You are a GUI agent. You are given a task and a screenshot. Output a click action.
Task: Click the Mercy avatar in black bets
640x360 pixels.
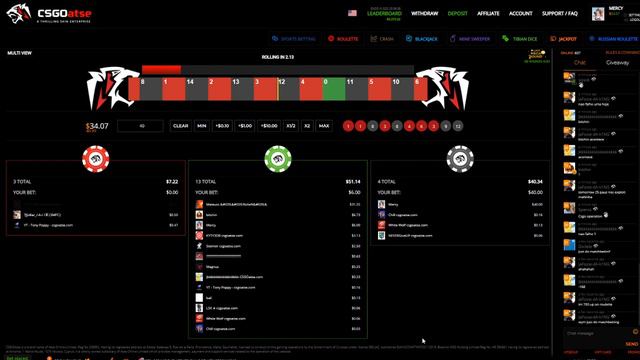point(381,204)
